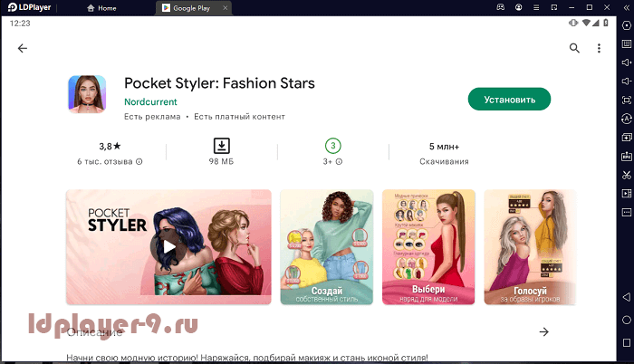Collapse the LDPlayer sidebar with double chevron
The width and height of the screenshot is (634, 364).
pyautogui.click(x=627, y=7)
